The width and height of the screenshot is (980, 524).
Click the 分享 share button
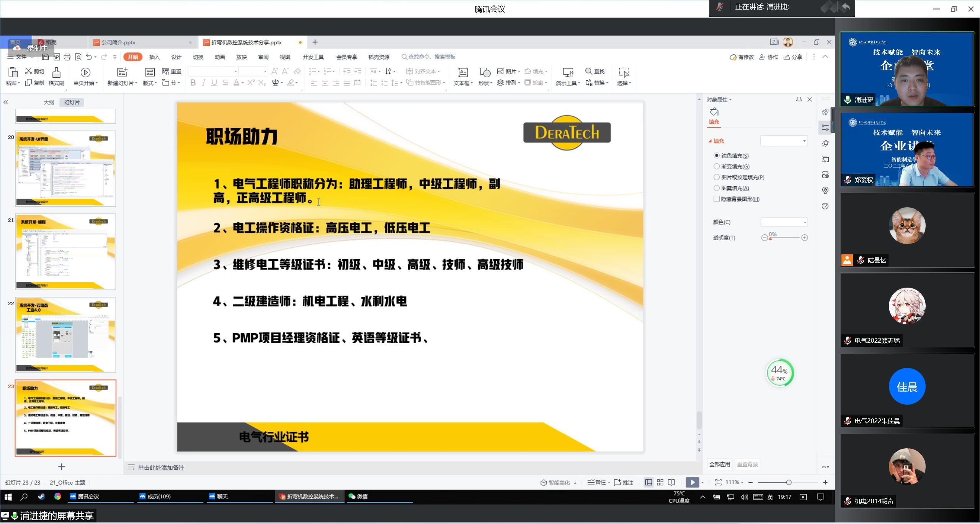[x=793, y=57]
